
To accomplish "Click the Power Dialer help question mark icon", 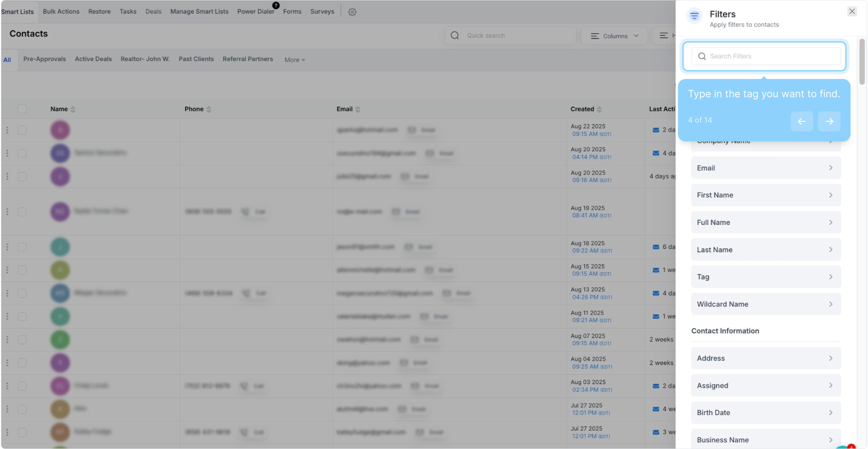I will [276, 5].
